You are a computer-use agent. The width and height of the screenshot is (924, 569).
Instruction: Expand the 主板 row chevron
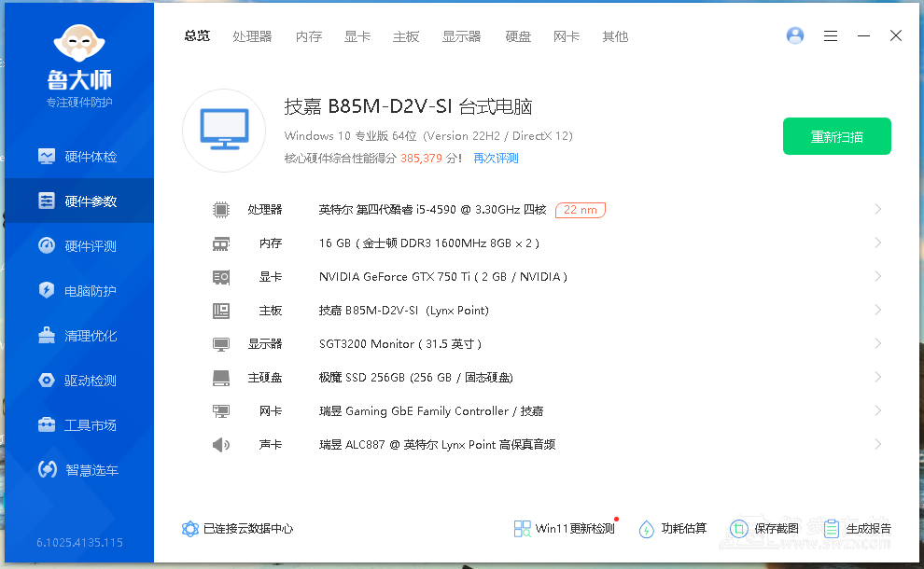[878, 310]
